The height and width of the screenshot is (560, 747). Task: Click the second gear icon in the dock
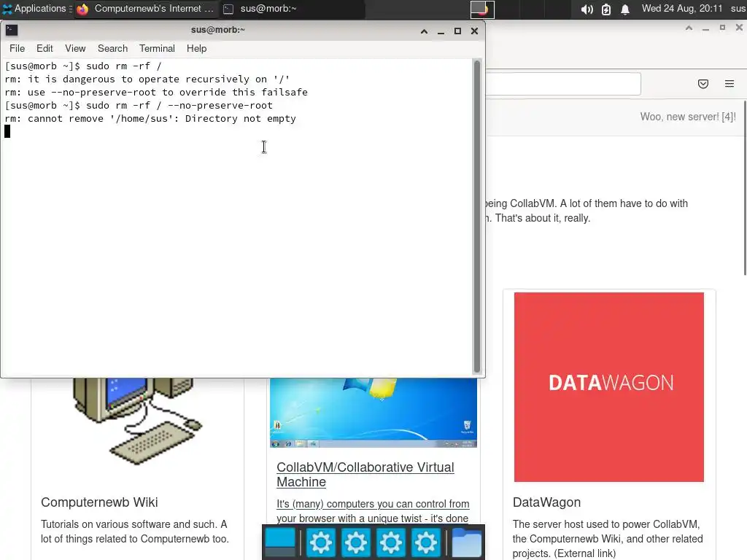coord(355,542)
